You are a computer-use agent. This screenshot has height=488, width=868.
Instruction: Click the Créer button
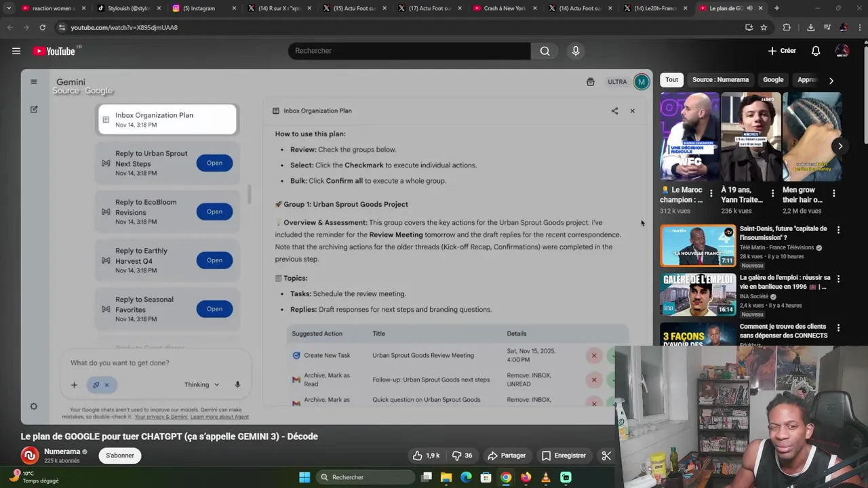[782, 51]
